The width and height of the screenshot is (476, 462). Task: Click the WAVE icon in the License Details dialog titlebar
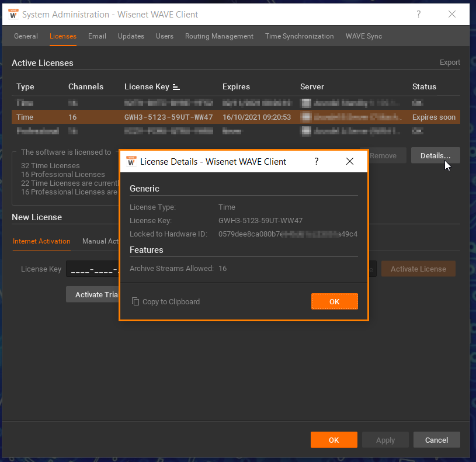[x=131, y=161]
